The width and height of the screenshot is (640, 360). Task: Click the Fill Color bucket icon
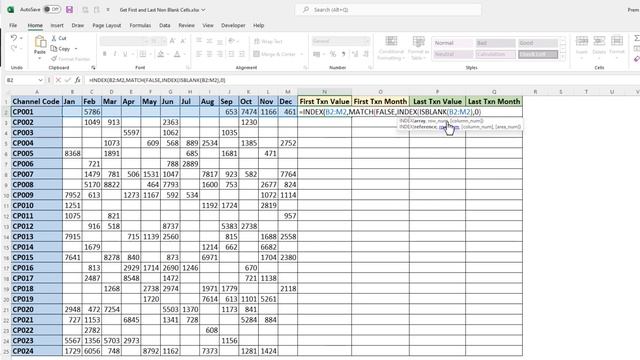[x=161, y=54]
